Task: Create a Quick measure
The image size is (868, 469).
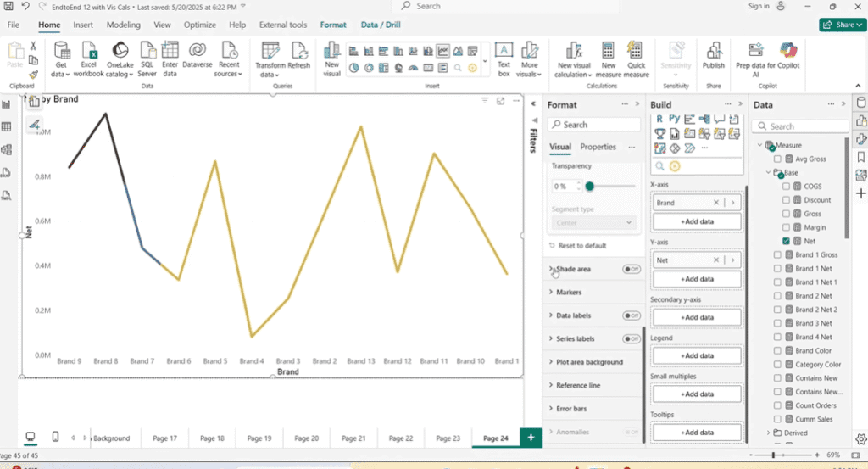Action: (x=636, y=59)
